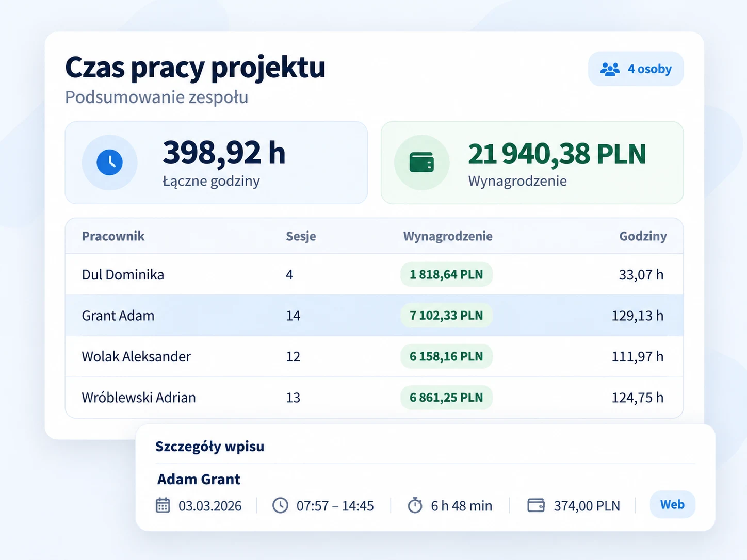Click the wallet icon beside 374,00 PLN
The width and height of the screenshot is (747, 560).
coord(536,505)
